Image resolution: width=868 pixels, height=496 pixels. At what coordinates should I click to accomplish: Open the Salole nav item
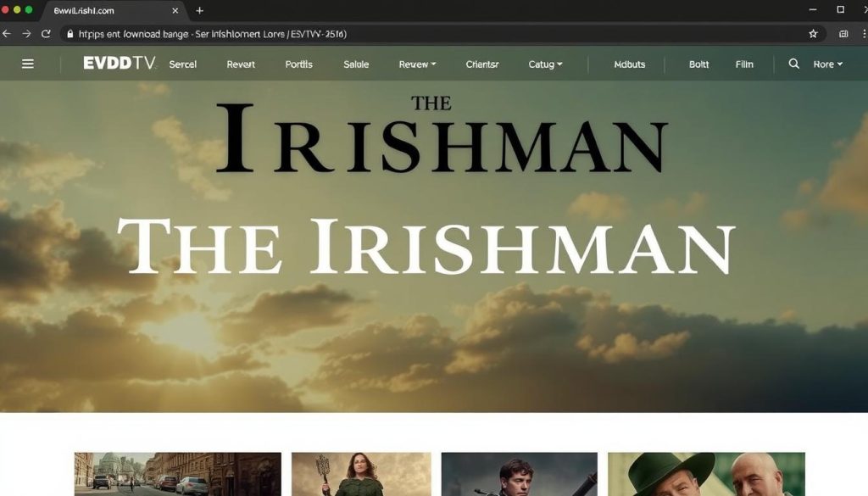(x=356, y=64)
